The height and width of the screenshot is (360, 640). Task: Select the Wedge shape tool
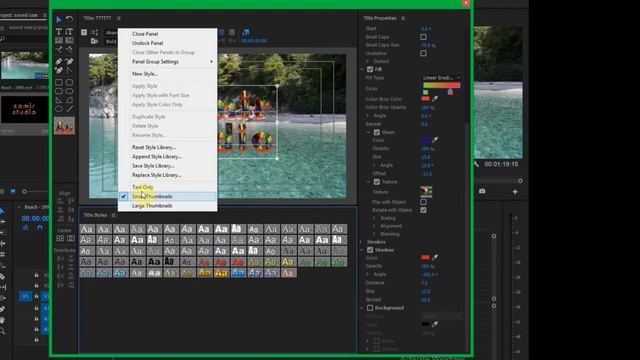pyautogui.click(x=59, y=100)
